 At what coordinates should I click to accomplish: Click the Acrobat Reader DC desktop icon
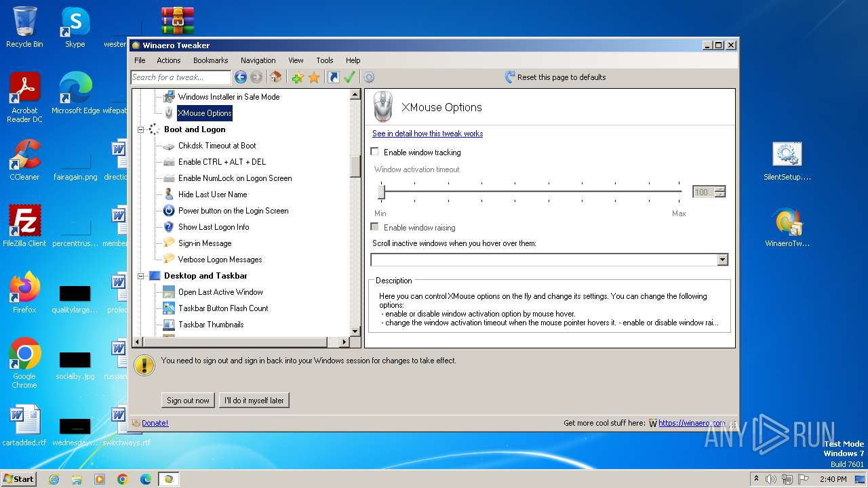tap(24, 98)
